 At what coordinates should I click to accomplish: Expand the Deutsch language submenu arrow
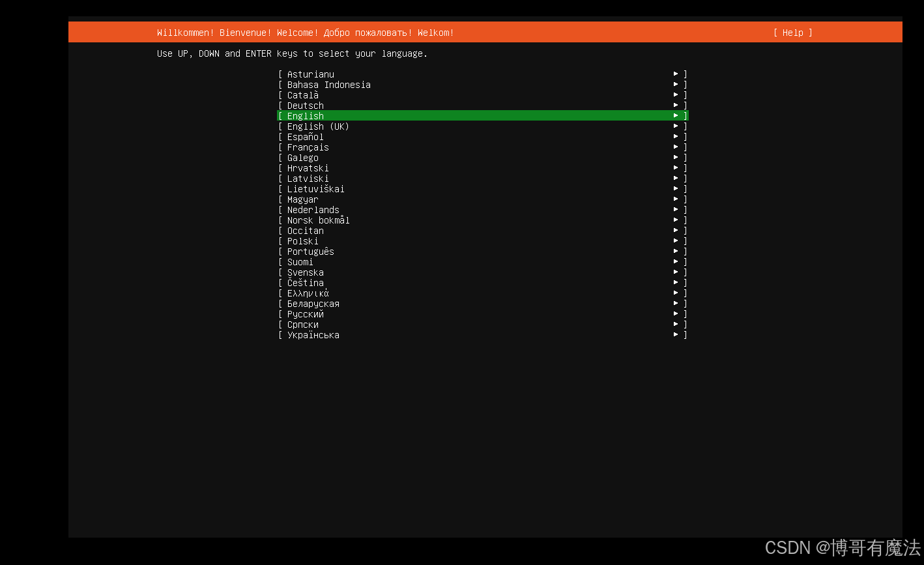[x=676, y=104]
